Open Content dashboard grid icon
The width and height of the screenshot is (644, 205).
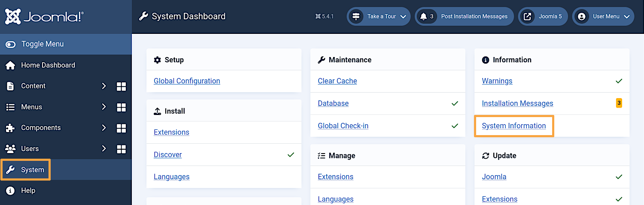(122, 86)
